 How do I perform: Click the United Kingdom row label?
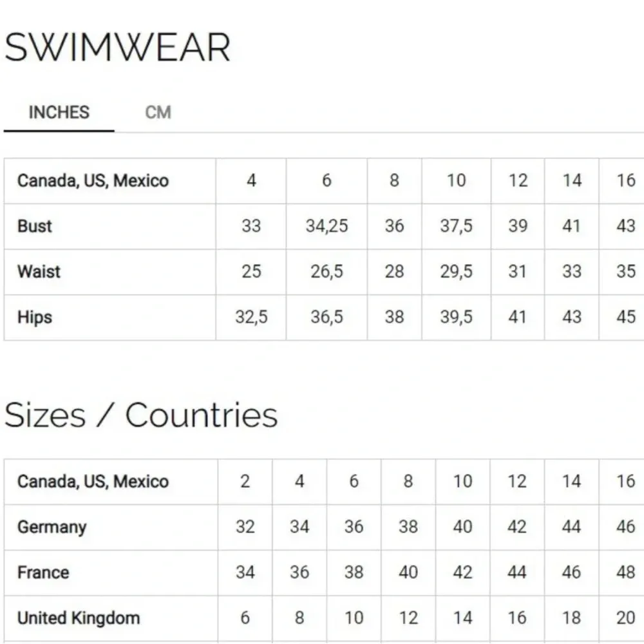tap(77, 618)
